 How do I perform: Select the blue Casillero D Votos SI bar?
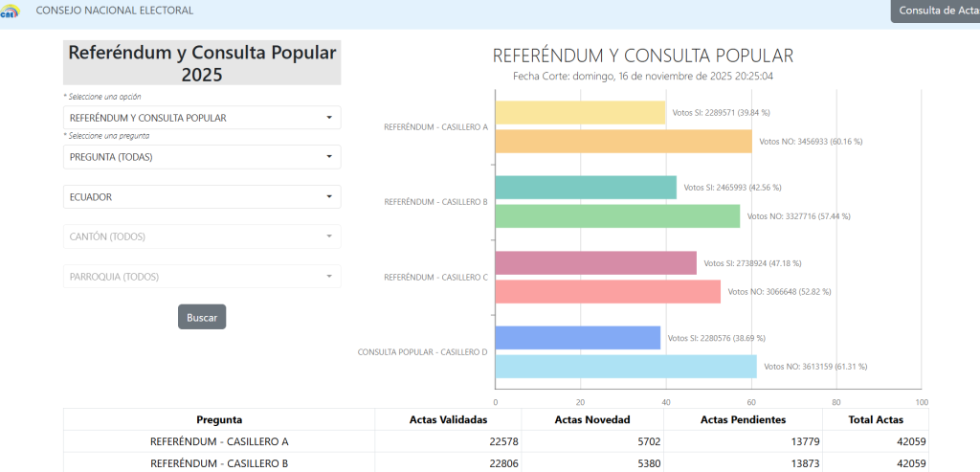577,338
